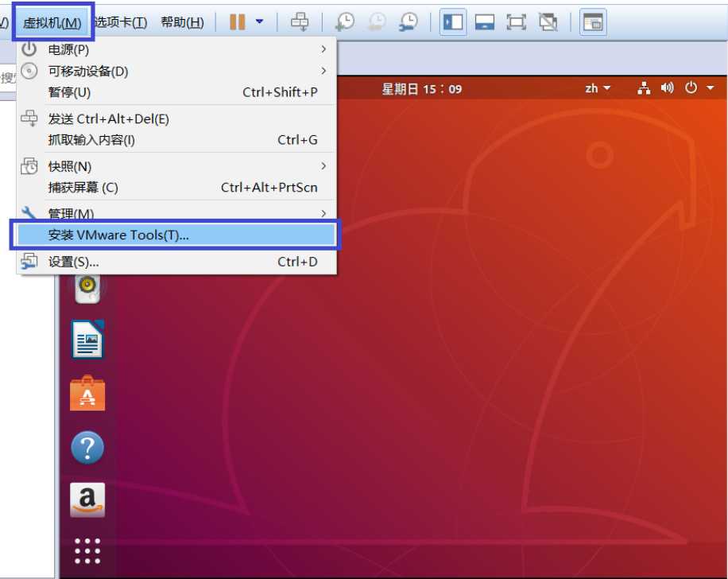Click the console view toolbar icon
Screen dimensions: 728x579
tap(593, 21)
